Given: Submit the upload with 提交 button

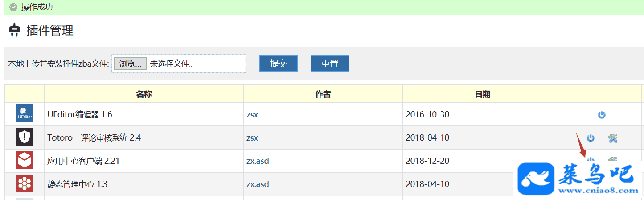Looking at the screenshot, I should point(279,63).
